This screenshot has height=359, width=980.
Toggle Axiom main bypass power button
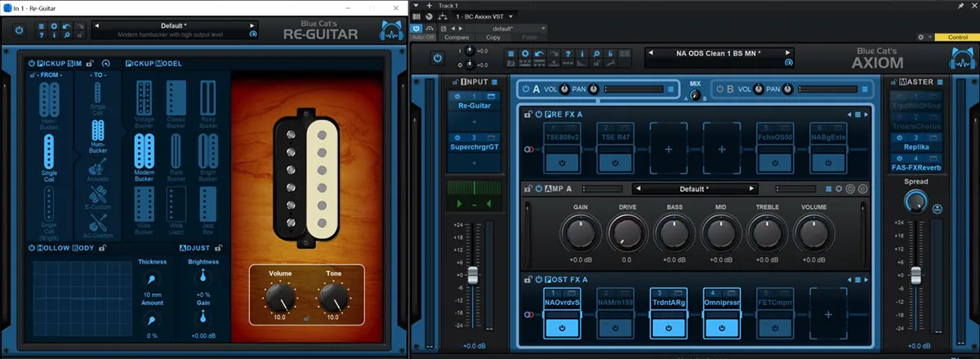point(438,59)
